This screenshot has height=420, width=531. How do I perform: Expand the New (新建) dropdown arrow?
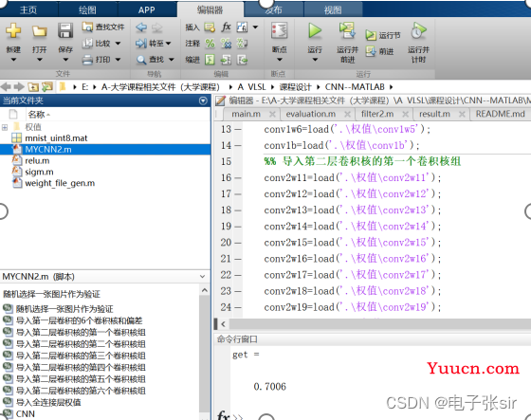click(13, 60)
